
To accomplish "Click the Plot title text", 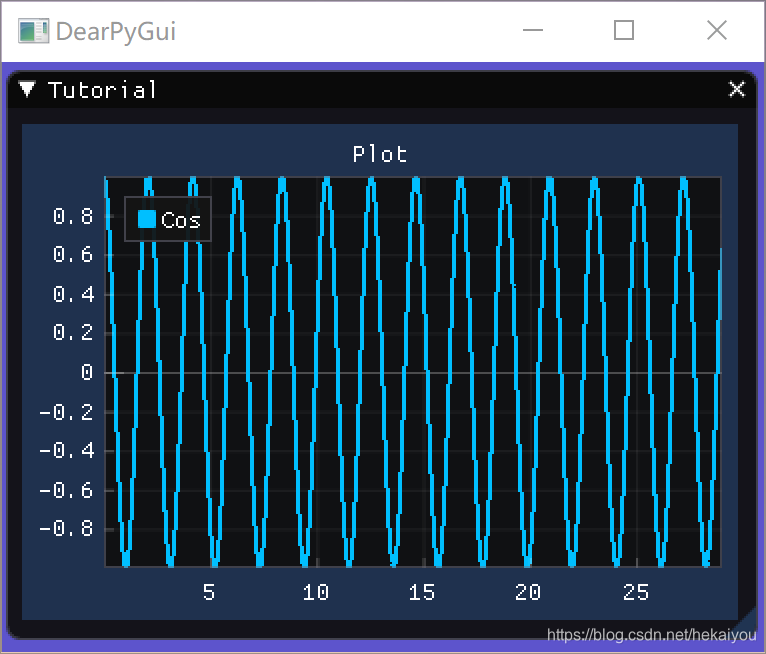I will click(380, 154).
